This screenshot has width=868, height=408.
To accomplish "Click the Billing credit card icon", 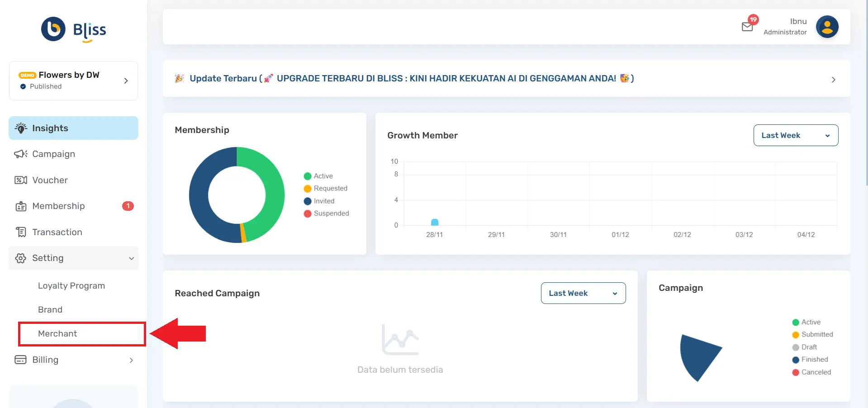I will click(21, 360).
